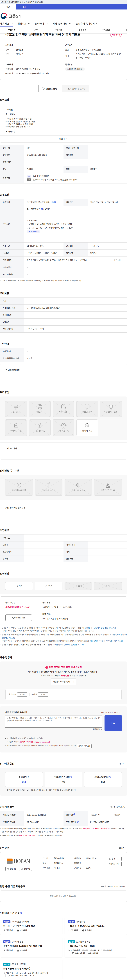Screen dimensions: 127x980
Task: Click the 면접 interview step card
Action: tap(49, 586)
